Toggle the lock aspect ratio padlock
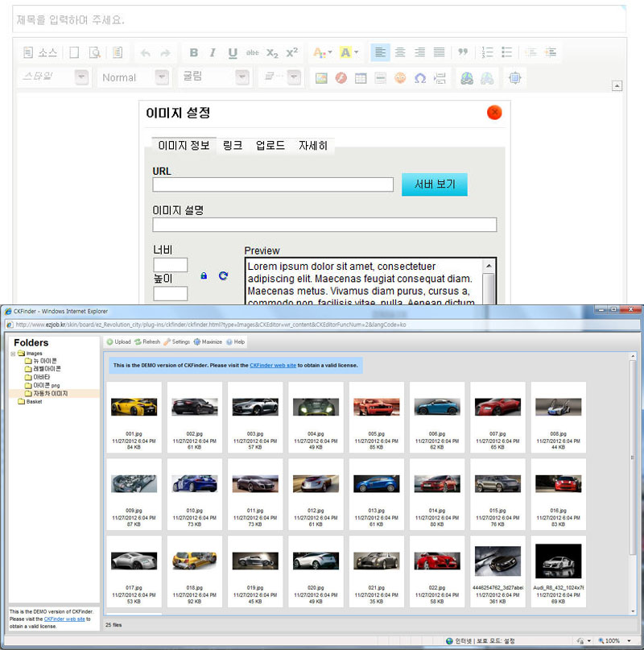This screenshot has width=644, height=650. [x=204, y=275]
